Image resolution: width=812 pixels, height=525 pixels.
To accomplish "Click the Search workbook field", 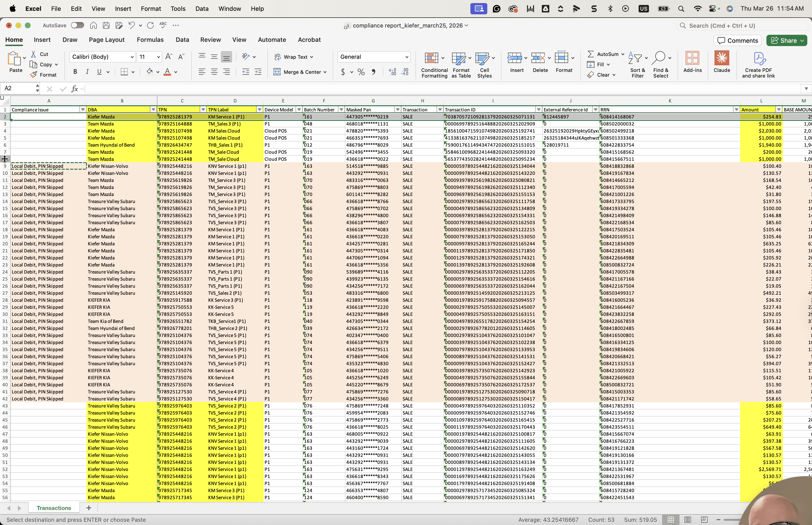I will pos(742,26).
